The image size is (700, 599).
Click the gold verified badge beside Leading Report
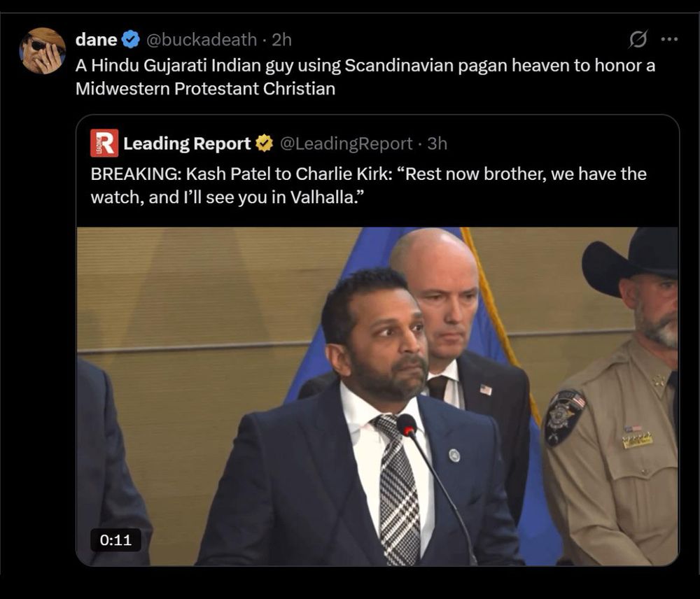click(265, 143)
